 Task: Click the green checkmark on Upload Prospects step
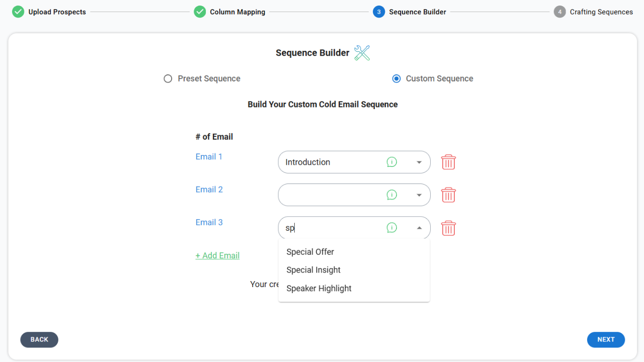coord(18,12)
